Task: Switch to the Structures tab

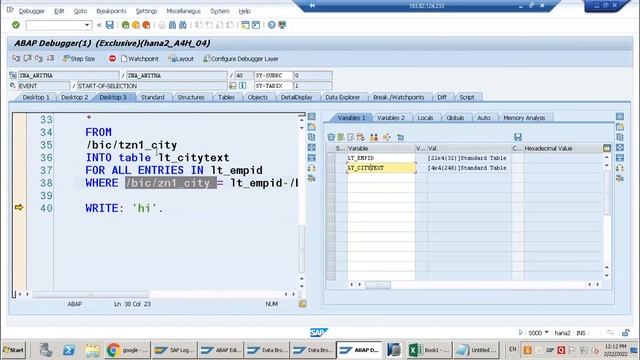Action: tap(191, 97)
